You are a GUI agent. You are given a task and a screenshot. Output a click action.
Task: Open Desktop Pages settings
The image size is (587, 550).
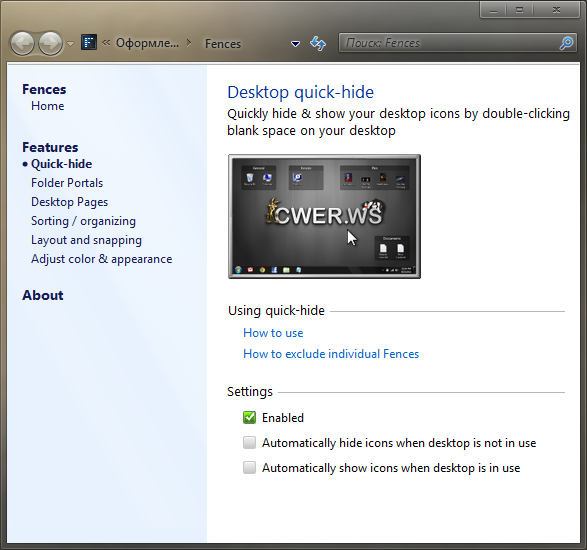69,202
